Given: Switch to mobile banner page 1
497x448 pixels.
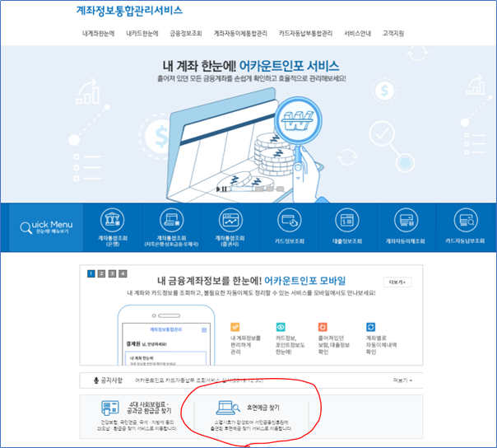Looking at the screenshot, I should [x=91, y=273].
